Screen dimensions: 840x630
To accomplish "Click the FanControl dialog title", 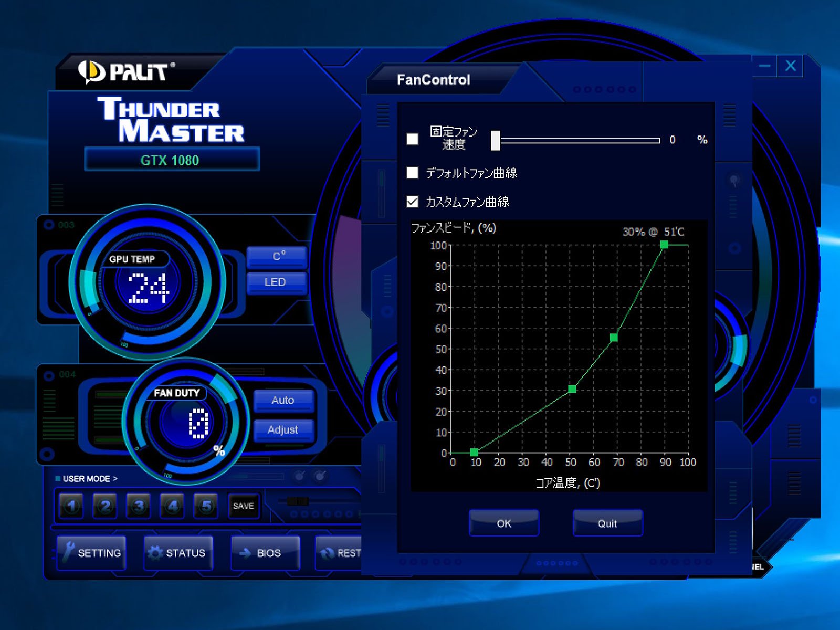I will 434,80.
